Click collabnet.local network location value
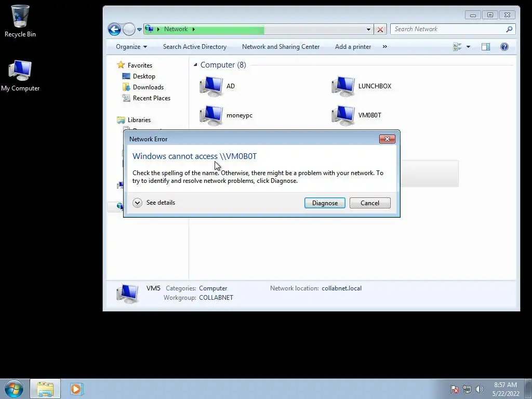This screenshot has height=399, width=532. click(341, 288)
